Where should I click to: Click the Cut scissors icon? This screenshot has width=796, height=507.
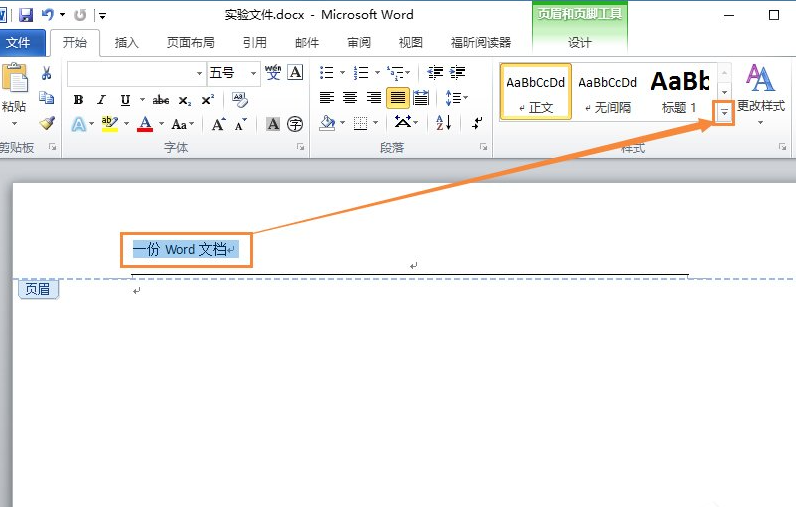click(x=46, y=73)
